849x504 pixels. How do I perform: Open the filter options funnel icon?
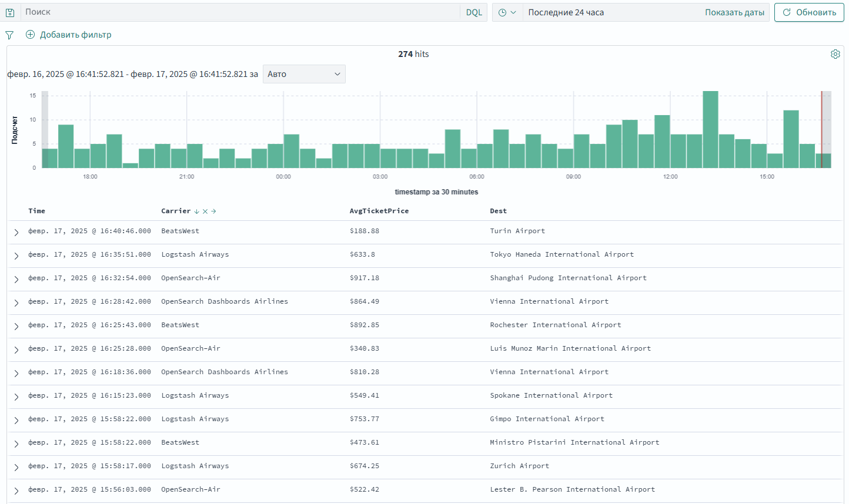click(9, 35)
